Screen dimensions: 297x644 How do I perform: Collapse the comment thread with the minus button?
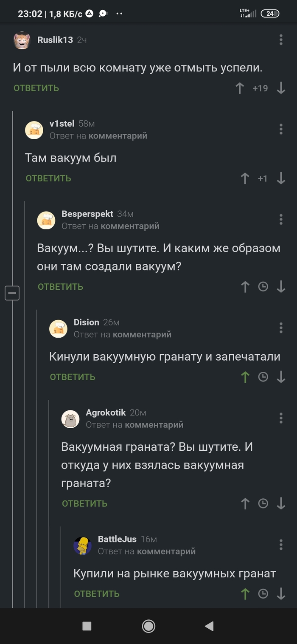[x=12, y=292]
